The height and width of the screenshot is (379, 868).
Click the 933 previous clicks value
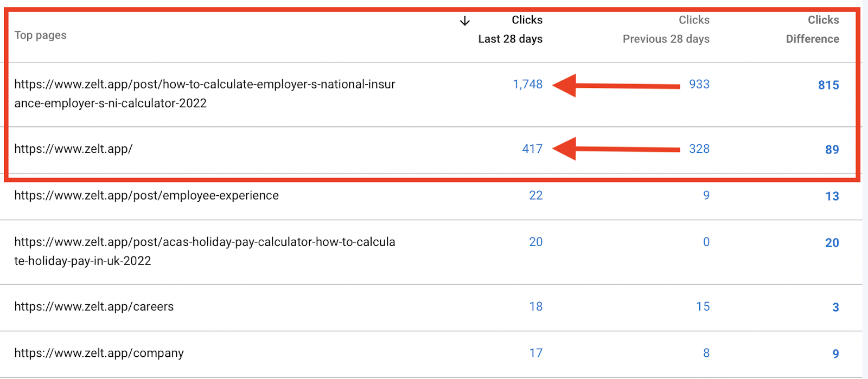pos(699,85)
